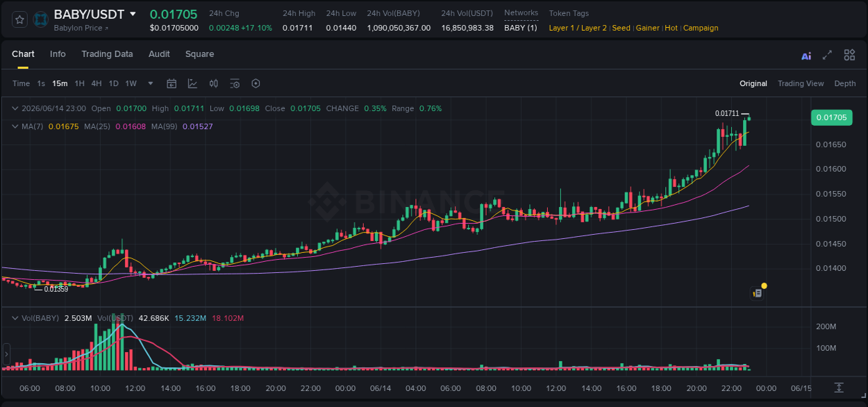Select the 15m interval
The width and height of the screenshot is (868, 407).
tap(60, 83)
